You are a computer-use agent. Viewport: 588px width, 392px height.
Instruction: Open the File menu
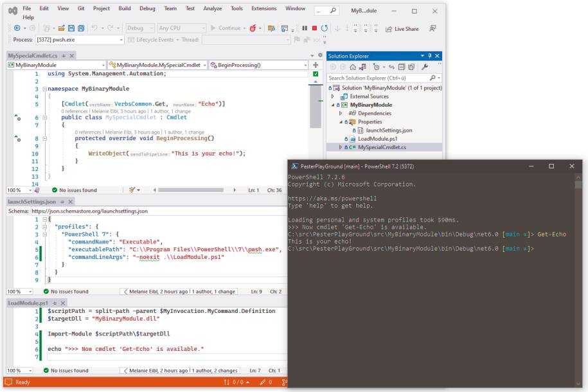click(x=27, y=8)
